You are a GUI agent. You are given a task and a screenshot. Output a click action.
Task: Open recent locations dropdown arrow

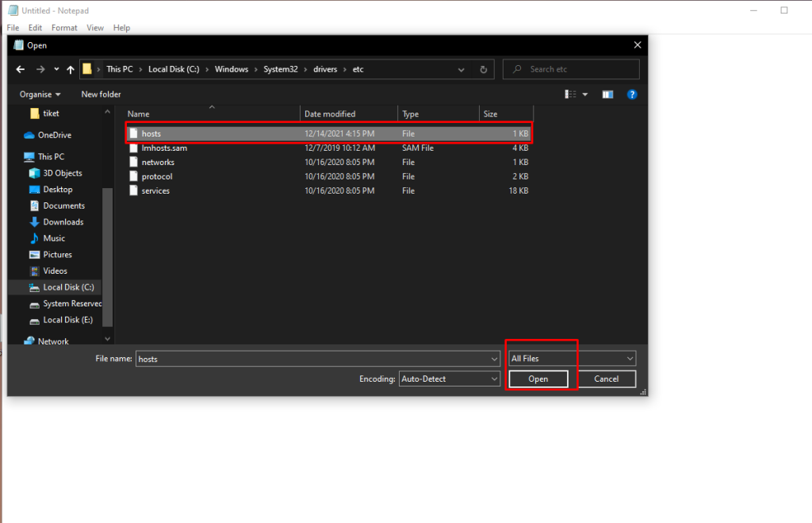[x=56, y=69]
